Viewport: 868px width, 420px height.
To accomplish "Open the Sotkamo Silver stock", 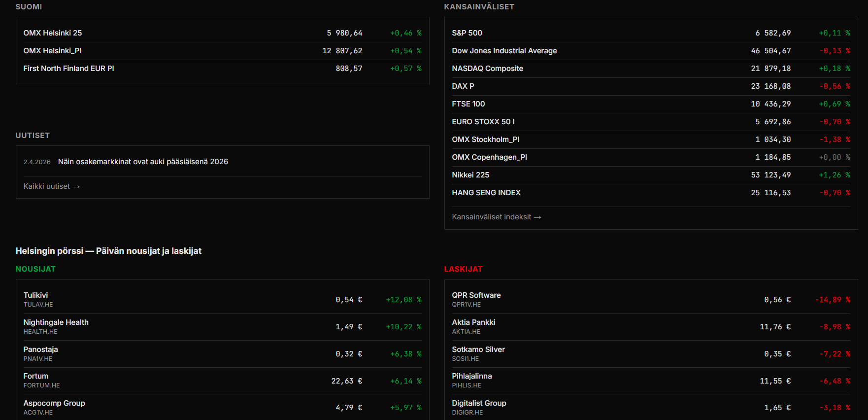I will coord(478,350).
